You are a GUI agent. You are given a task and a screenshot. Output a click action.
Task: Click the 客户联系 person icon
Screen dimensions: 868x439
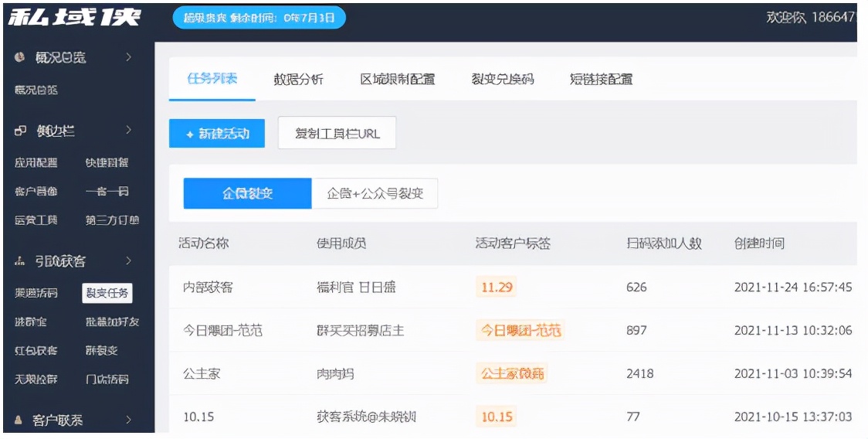[x=19, y=420]
